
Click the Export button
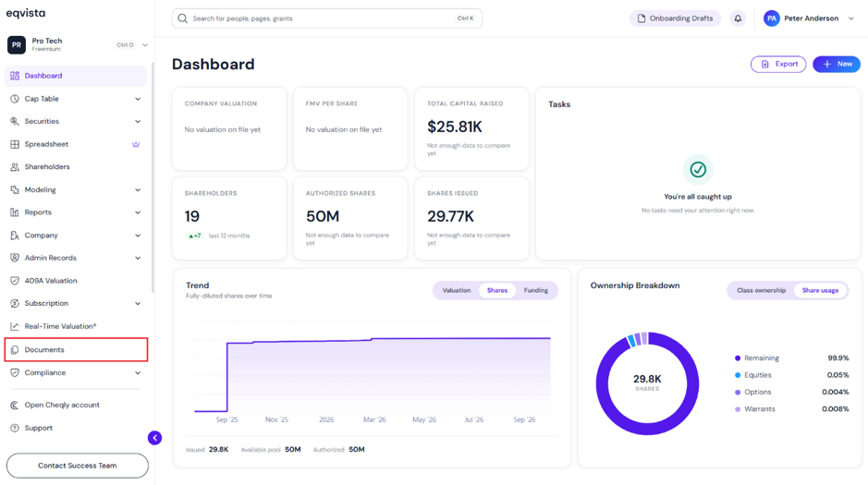tap(778, 64)
